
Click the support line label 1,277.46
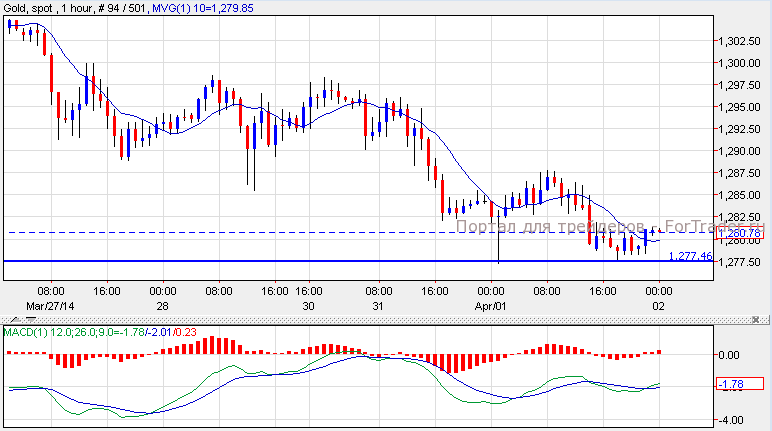pos(690,256)
